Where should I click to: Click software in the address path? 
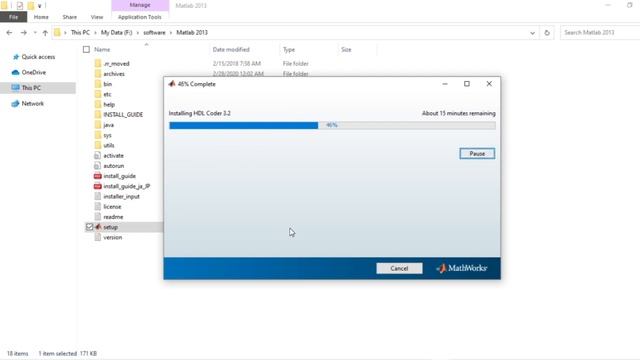pyautogui.click(x=154, y=33)
